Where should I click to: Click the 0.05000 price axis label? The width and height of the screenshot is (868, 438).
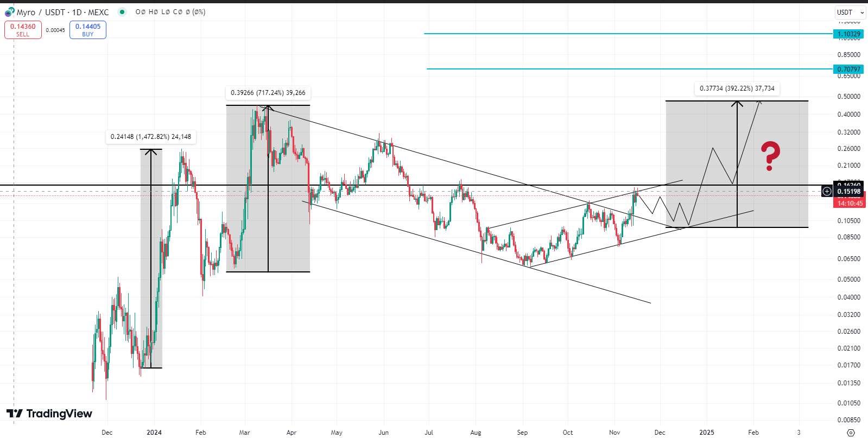[849, 280]
